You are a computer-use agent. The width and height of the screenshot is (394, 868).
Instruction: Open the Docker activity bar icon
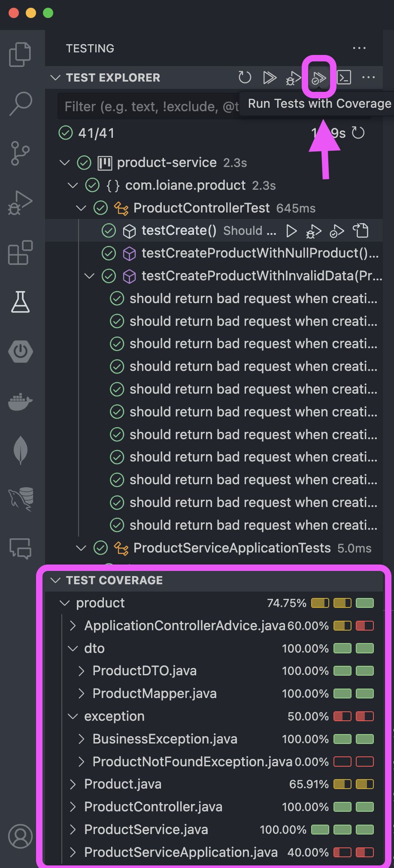coord(20,402)
